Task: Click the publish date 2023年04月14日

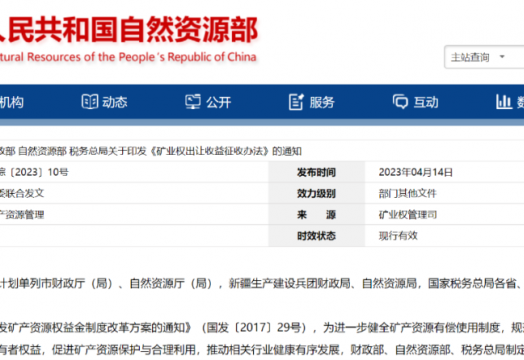Action: tap(415, 172)
